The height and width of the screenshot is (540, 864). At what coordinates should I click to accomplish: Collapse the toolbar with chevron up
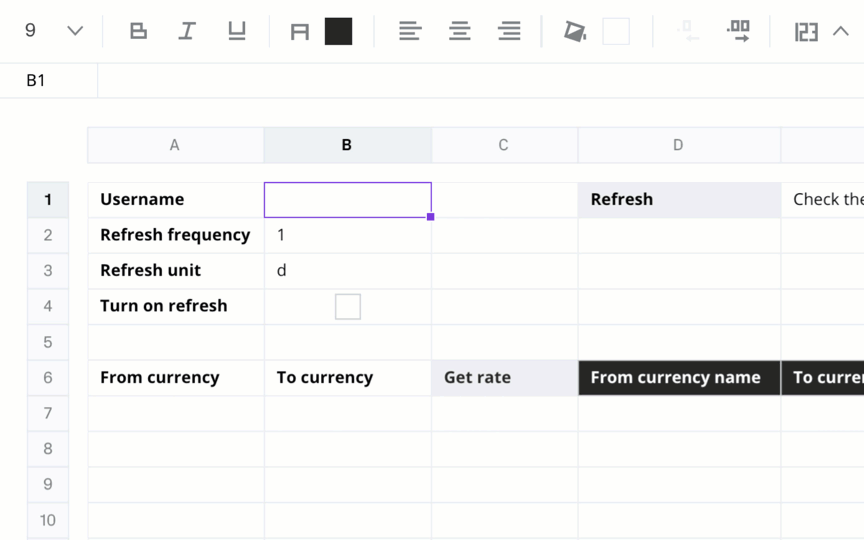pyautogui.click(x=840, y=31)
